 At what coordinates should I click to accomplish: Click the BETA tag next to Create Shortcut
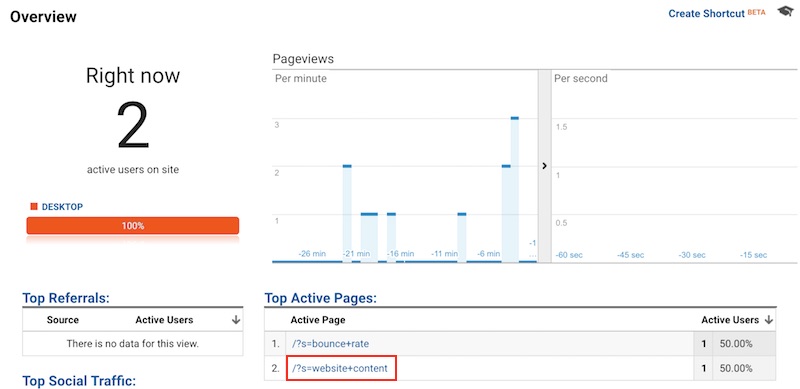757,12
